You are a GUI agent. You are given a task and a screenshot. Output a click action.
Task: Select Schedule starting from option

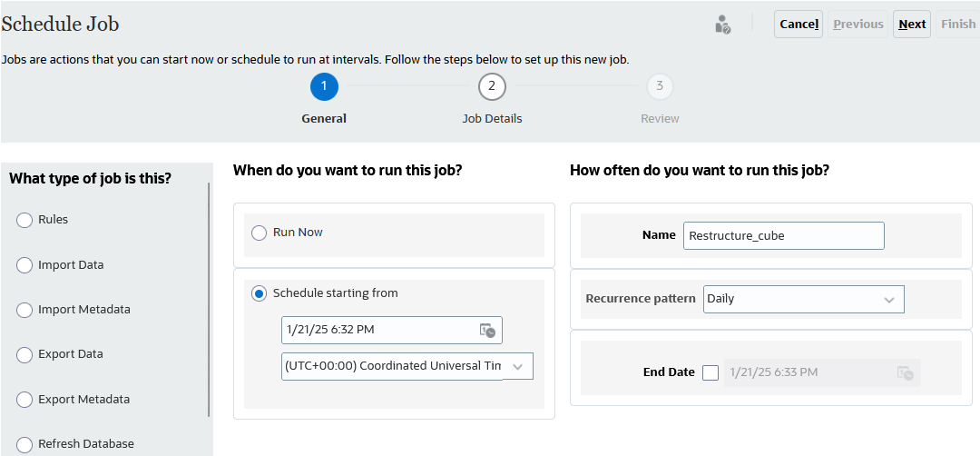(x=259, y=293)
